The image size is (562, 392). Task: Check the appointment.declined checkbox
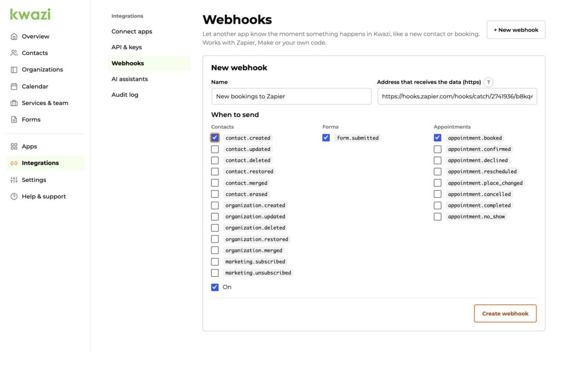[x=437, y=160]
